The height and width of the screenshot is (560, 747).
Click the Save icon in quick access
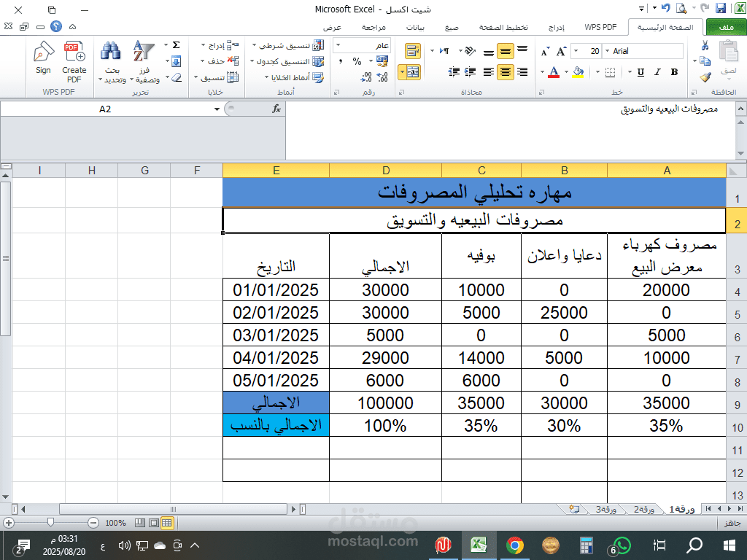tap(721, 8)
